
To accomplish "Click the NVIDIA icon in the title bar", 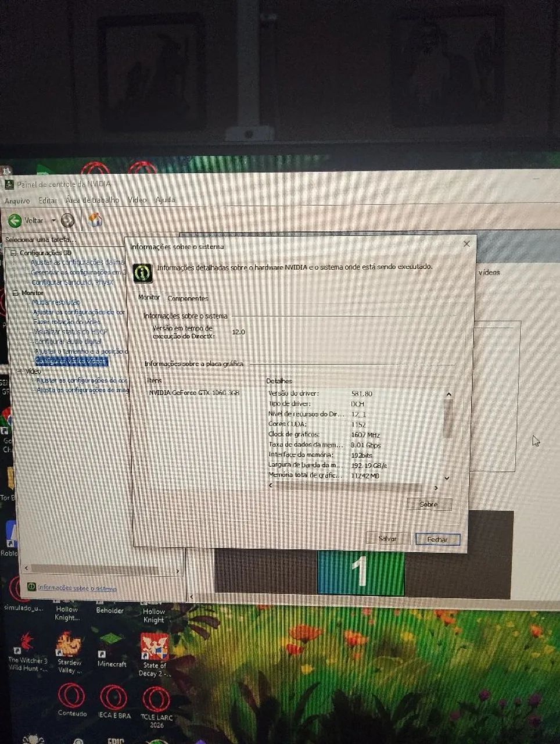I will [x=9, y=184].
